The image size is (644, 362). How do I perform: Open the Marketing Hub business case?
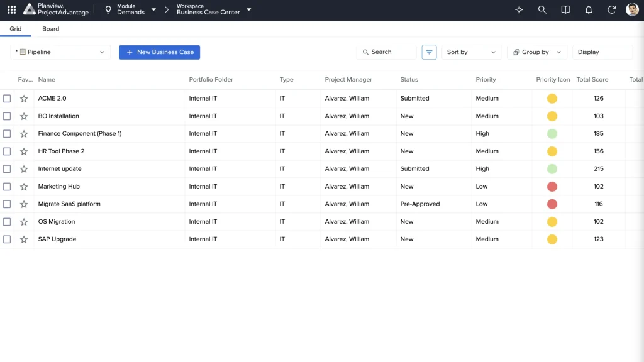(58, 186)
